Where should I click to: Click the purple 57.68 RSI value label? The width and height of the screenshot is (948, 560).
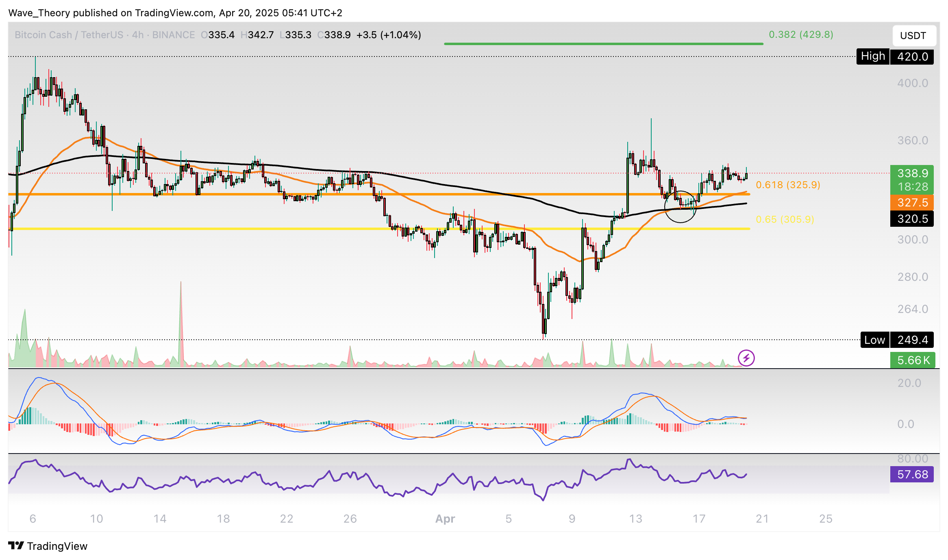pyautogui.click(x=912, y=474)
